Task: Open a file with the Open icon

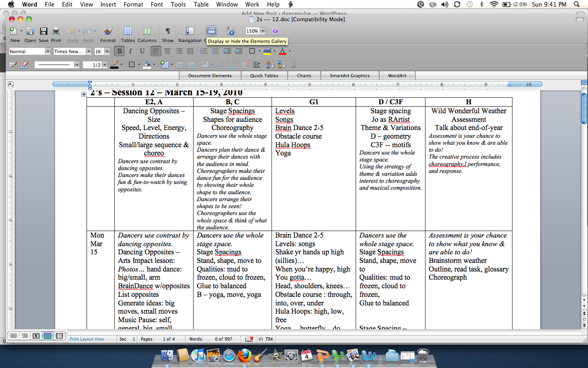Action: [30, 31]
